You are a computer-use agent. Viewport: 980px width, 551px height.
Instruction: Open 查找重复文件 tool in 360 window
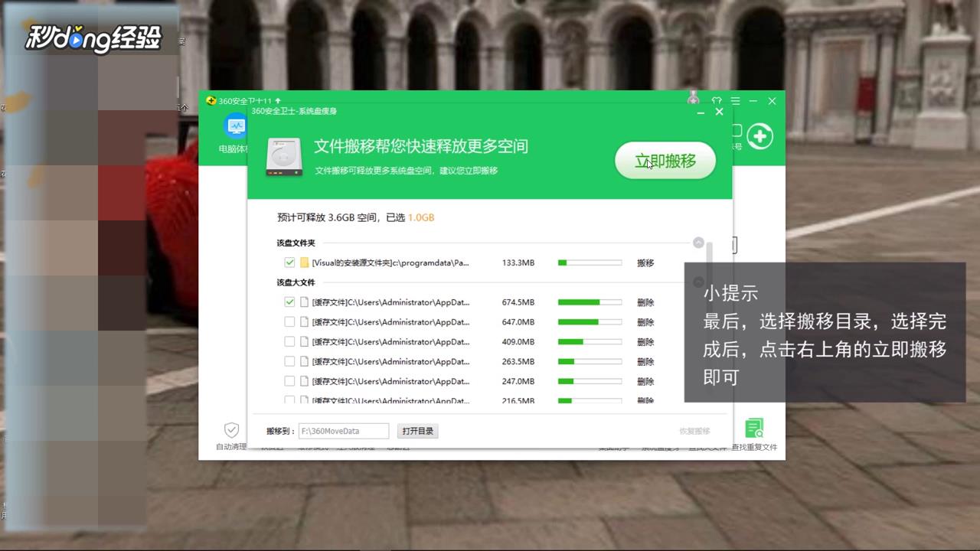pos(754,435)
